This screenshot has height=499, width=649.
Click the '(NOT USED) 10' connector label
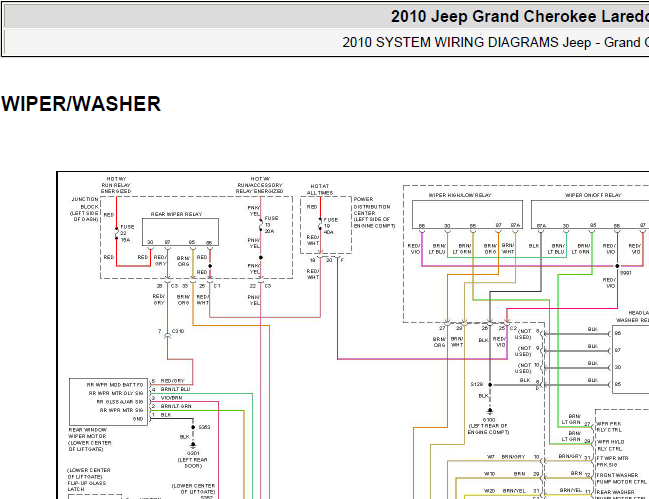pyautogui.click(x=527, y=368)
